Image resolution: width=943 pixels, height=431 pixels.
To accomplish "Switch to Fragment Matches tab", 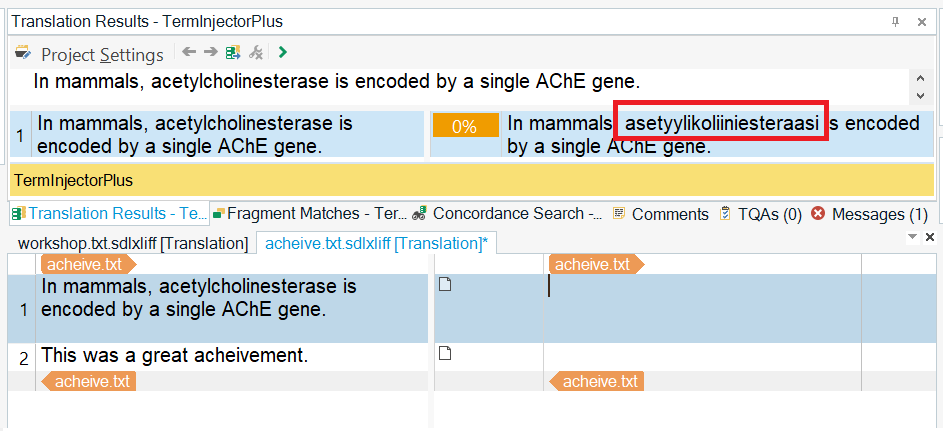I will (308, 213).
